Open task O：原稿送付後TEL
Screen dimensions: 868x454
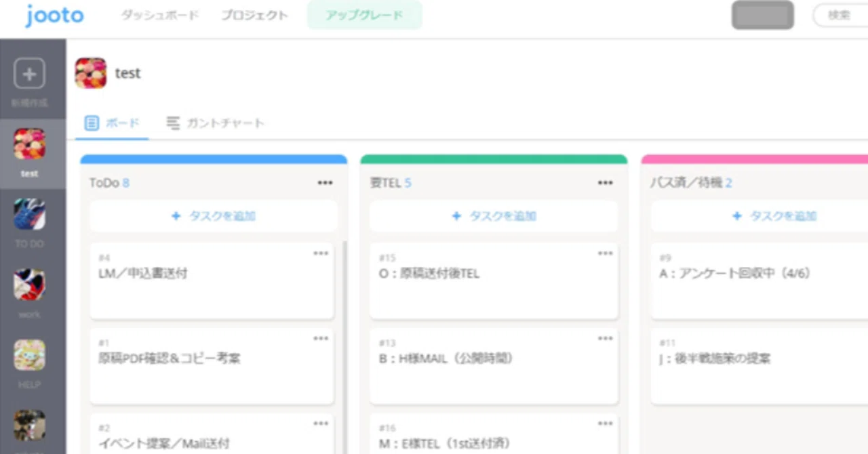tap(494, 281)
